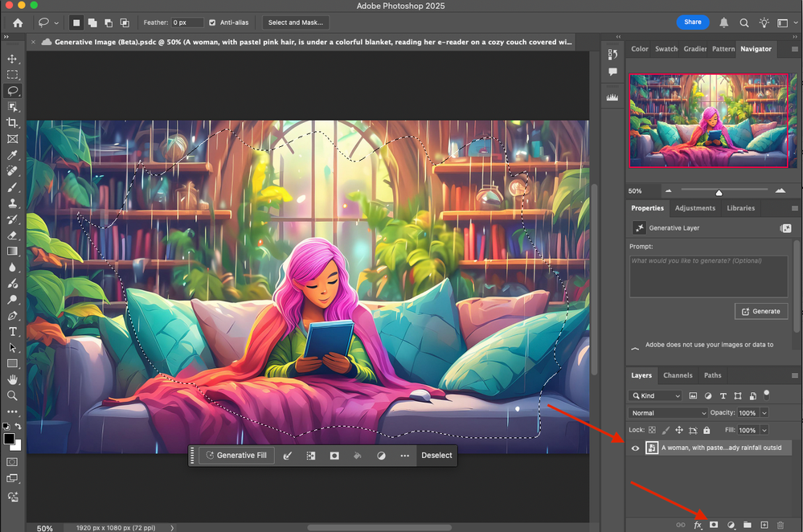Image resolution: width=803 pixels, height=532 pixels.
Task: Choose the Zoom tool magnifier
Action: coord(12,395)
